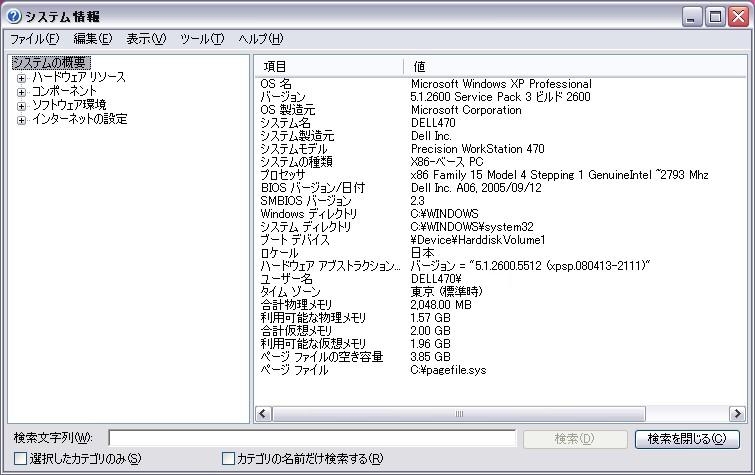Screen dimensions: 755x475
Task: Select the BIOS バージョン/日付 row
Action: pyautogui.click(x=501, y=188)
